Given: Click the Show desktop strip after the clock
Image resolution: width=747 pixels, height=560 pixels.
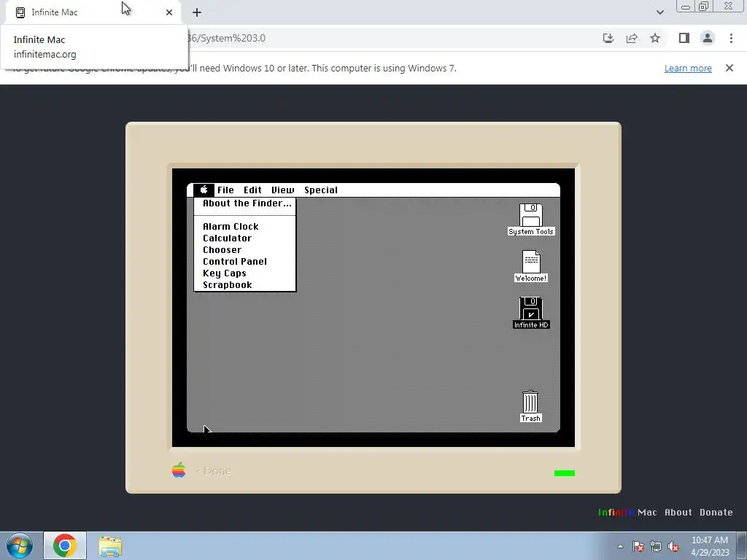Looking at the screenshot, I should click(x=742, y=546).
